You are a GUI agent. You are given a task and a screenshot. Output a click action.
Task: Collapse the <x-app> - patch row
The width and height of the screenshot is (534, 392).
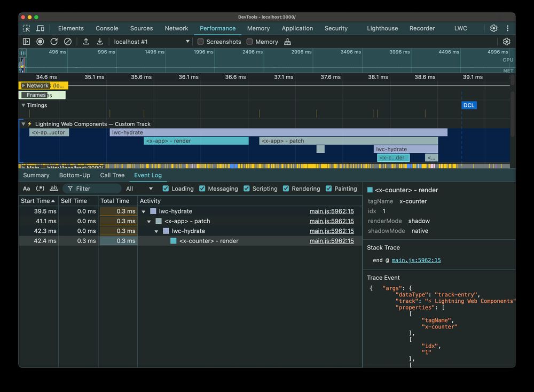(149, 222)
